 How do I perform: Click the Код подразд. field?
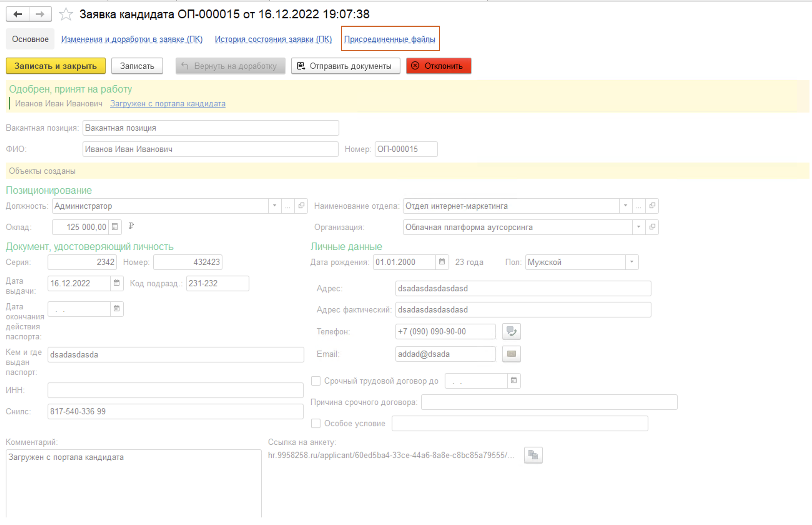point(217,283)
